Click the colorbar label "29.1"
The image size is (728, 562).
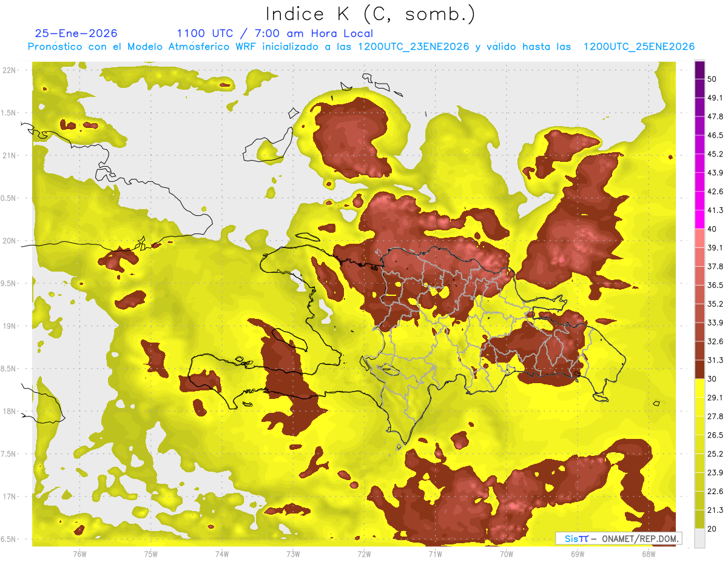(x=715, y=398)
